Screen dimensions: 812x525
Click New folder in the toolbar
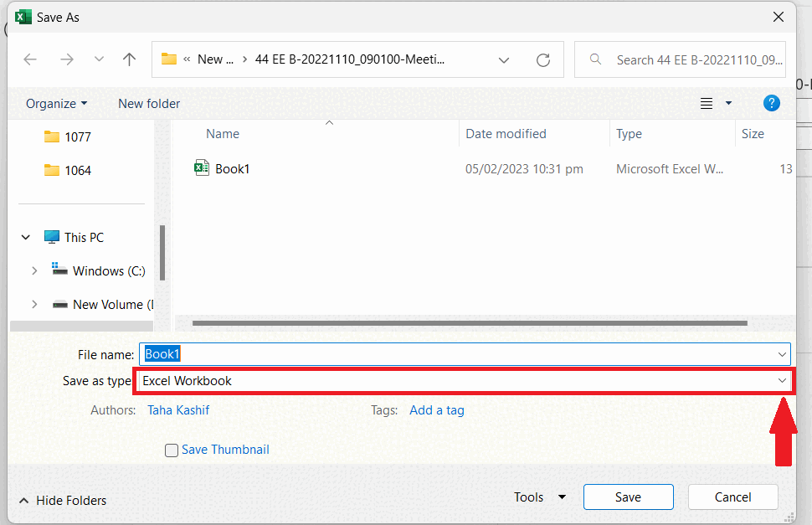tap(148, 103)
